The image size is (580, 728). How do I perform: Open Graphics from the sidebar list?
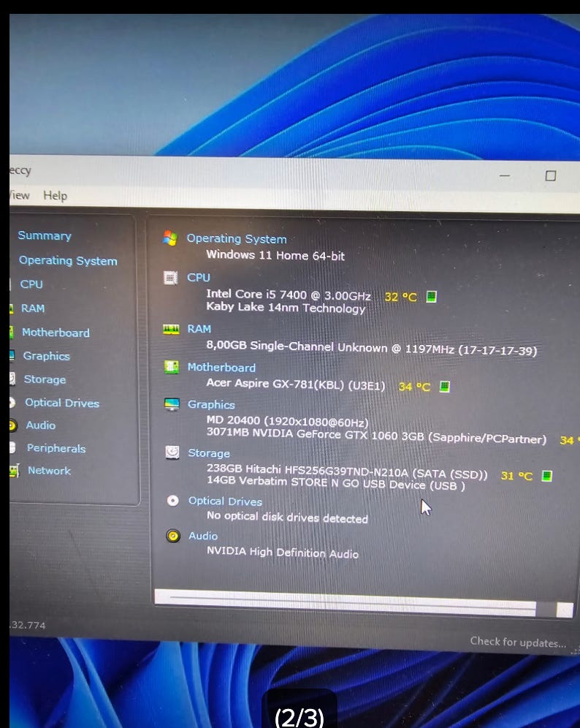click(47, 356)
